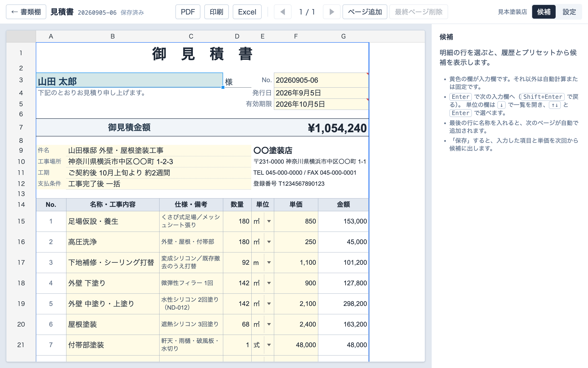Image resolution: width=588 pixels, height=368 pixels.
Task: Click amount 153,000
Action: coord(343,221)
